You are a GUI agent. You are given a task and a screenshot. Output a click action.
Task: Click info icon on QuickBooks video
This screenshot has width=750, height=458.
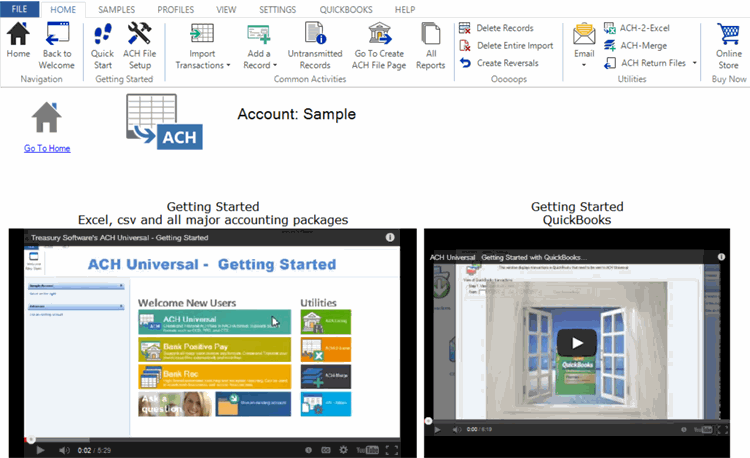click(x=721, y=257)
